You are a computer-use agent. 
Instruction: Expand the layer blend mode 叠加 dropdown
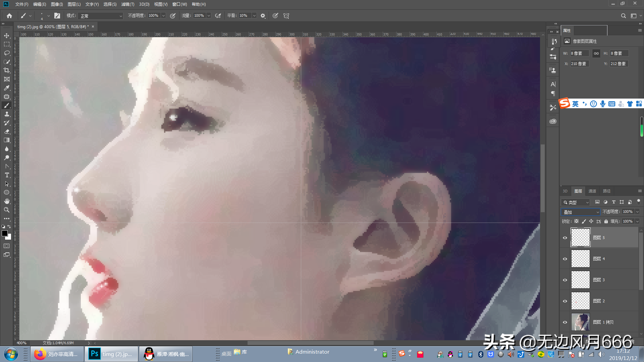point(581,212)
